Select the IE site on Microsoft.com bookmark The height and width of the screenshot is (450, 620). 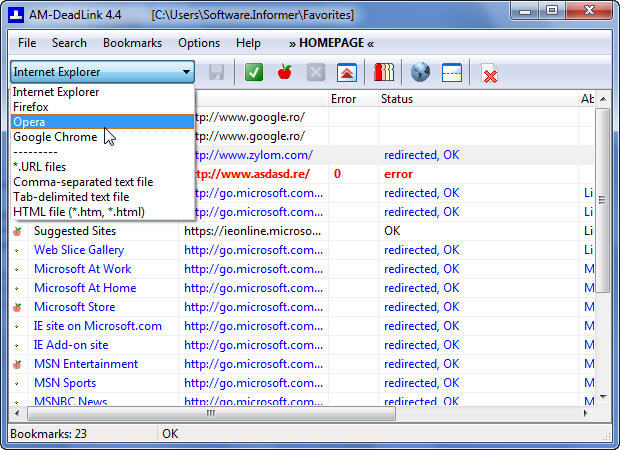point(98,326)
